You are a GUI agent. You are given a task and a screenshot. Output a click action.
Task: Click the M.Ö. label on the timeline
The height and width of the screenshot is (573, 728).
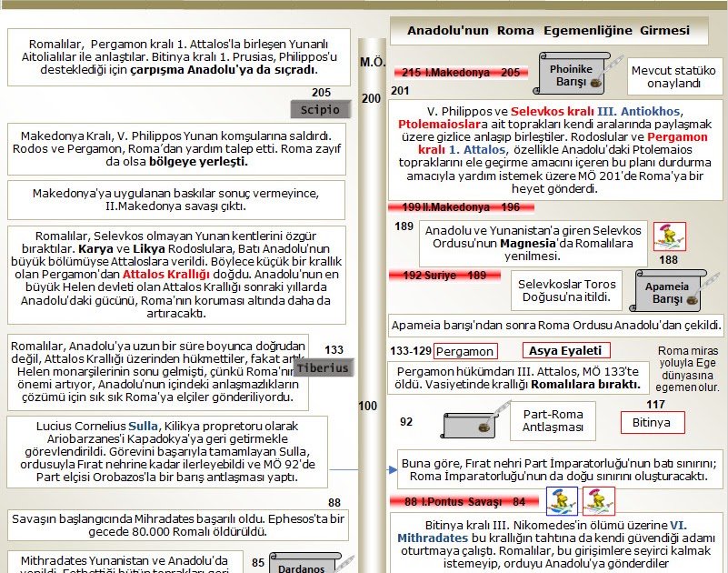click(x=373, y=62)
